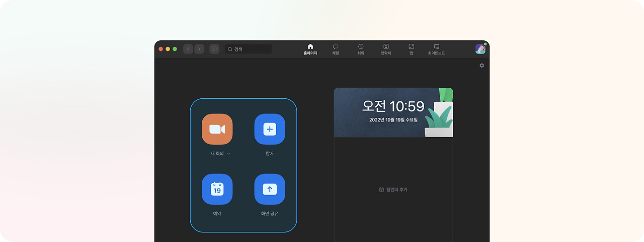Go back with the left arrow button
Screen dimensions: 644x242
point(188,49)
